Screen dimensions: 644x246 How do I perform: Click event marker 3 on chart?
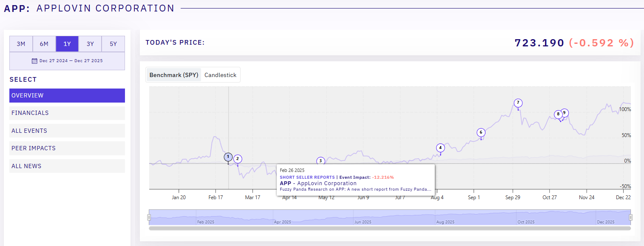pyautogui.click(x=321, y=161)
